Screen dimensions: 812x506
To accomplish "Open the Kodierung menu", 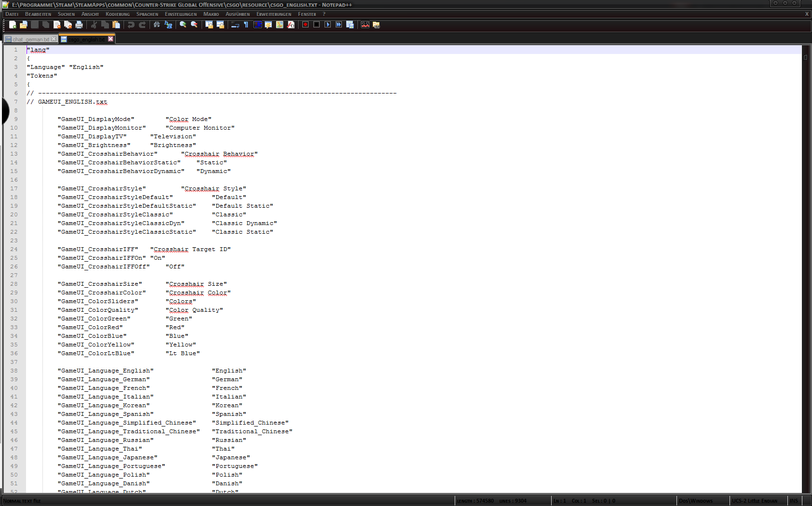I will pos(118,14).
